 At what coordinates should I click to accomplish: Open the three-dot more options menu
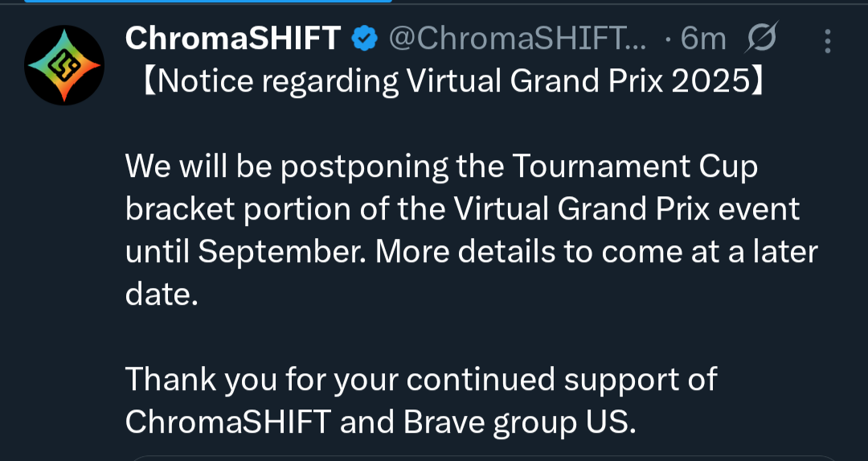828,41
